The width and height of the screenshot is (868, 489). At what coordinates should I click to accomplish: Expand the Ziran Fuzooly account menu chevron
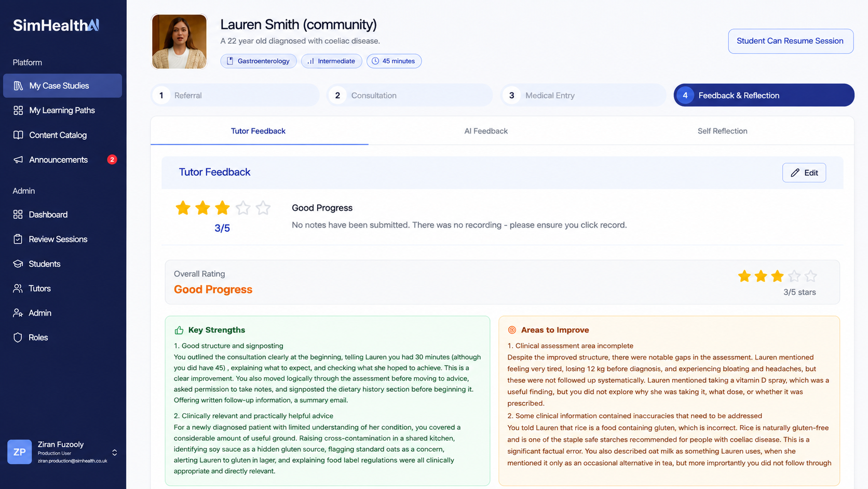115,453
